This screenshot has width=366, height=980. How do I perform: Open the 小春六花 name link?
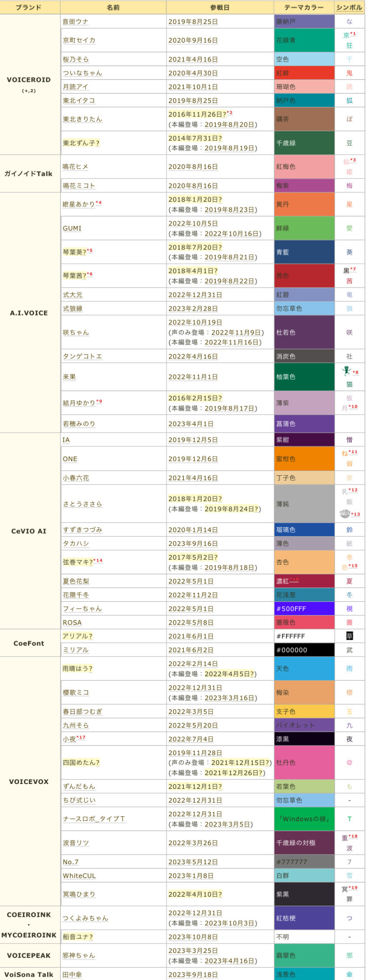(x=76, y=478)
